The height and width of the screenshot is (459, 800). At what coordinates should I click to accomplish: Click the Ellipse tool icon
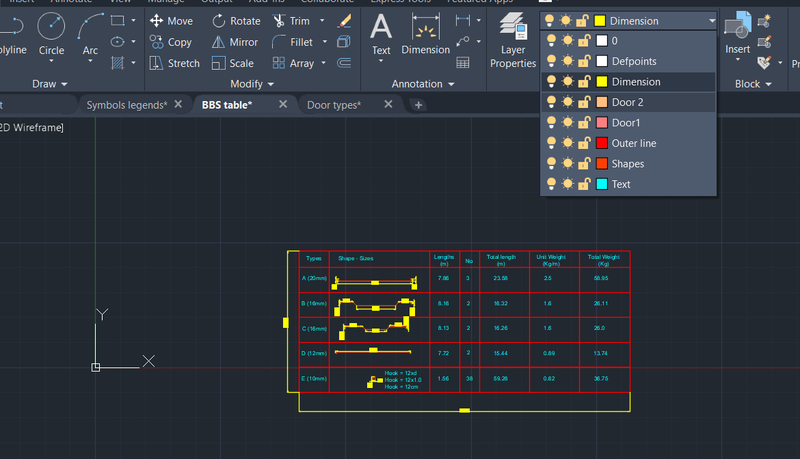(x=118, y=41)
